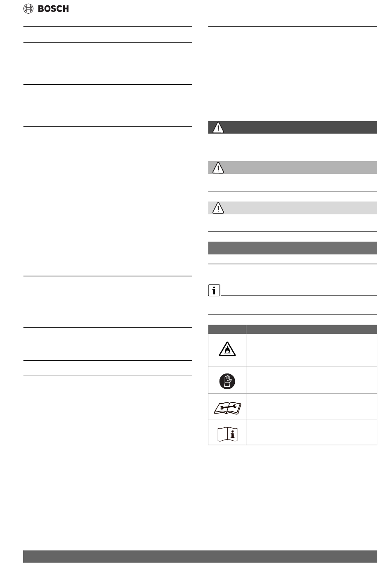Click the description cell beside the wrench manual symbol

coord(312,407)
